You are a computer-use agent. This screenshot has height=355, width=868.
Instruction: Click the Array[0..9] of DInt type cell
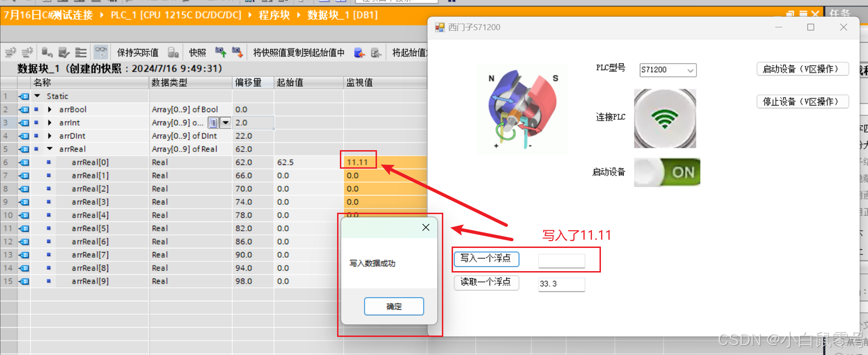191,136
